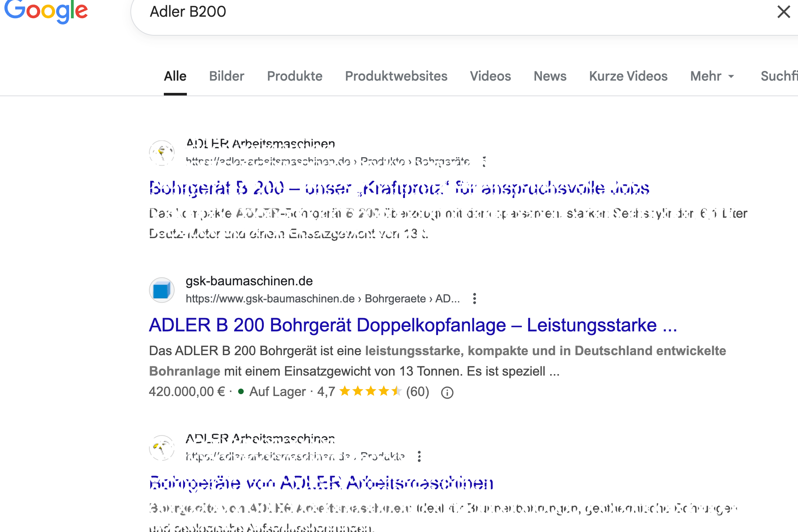Go to the News tab

click(x=550, y=76)
